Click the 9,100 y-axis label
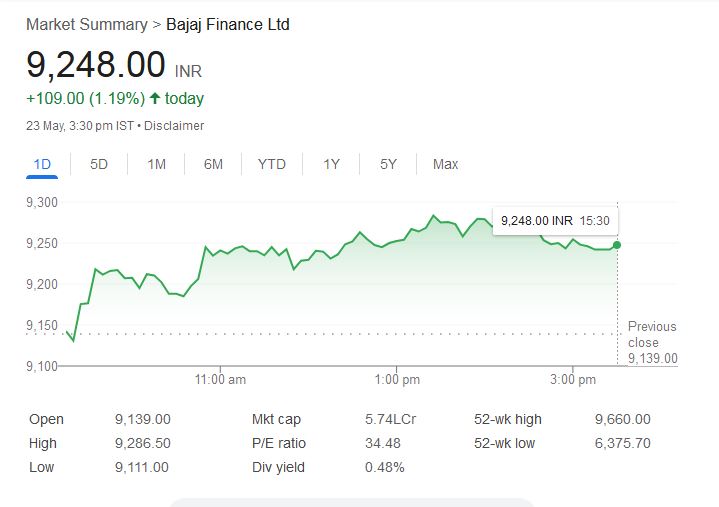 tap(42, 366)
